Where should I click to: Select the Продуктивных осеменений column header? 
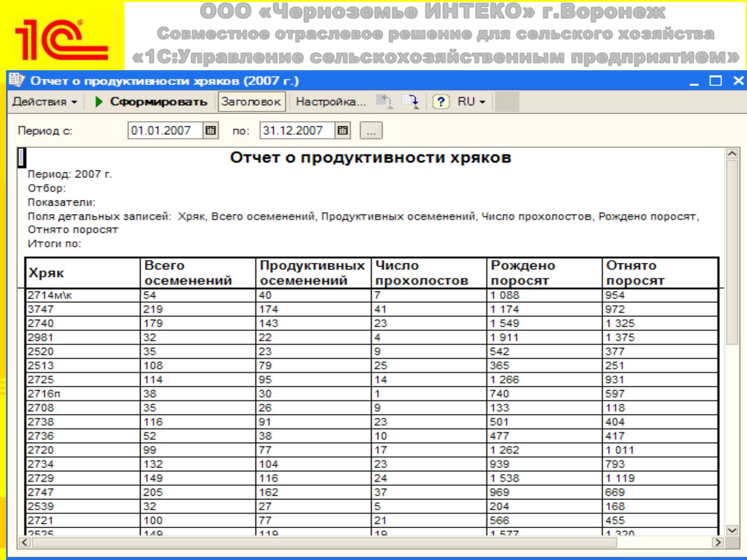(x=313, y=273)
